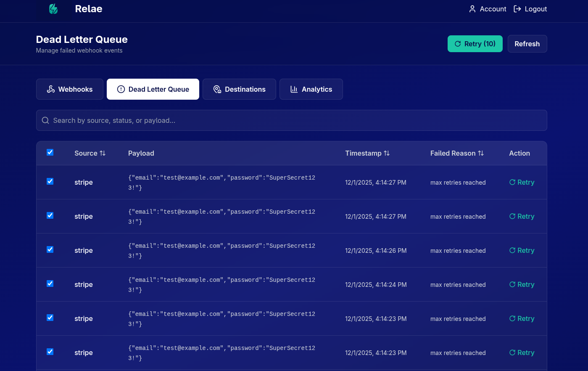Focus the search by source input field
This screenshot has height=371, width=588.
tap(294, 121)
